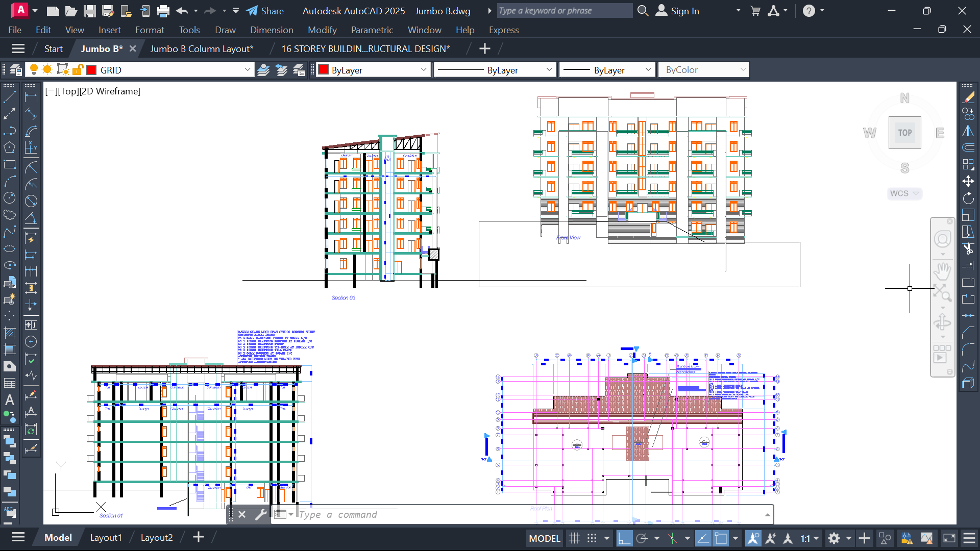Open the annotation scale 1:1 dropdown
Image resolution: width=980 pixels, height=551 pixels.
pyautogui.click(x=810, y=538)
